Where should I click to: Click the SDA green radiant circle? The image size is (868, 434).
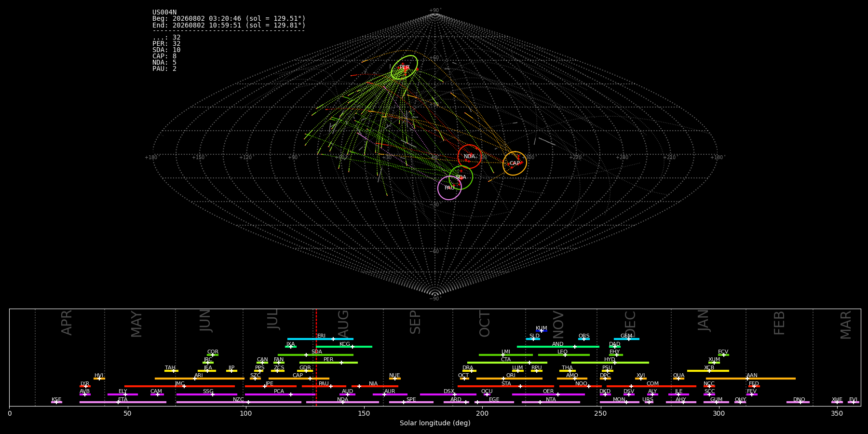(461, 177)
